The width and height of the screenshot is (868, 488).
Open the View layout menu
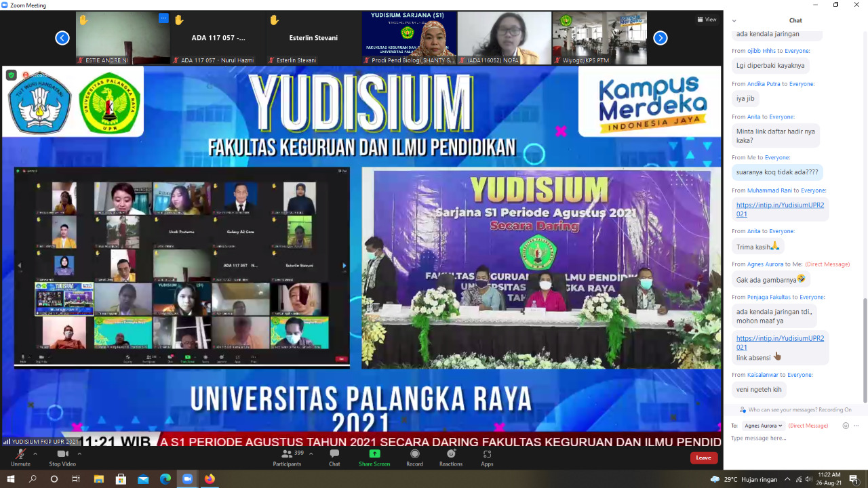pyautogui.click(x=707, y=20)
